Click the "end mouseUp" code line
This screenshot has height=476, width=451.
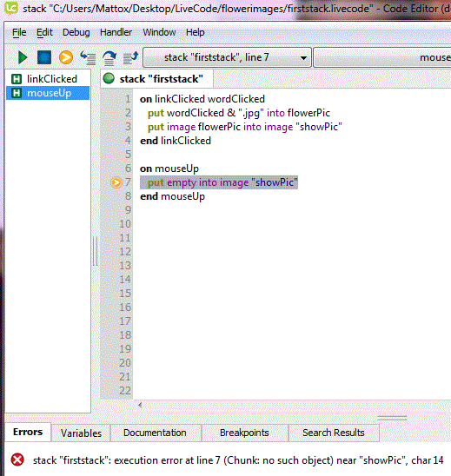(x=172, y=196)
